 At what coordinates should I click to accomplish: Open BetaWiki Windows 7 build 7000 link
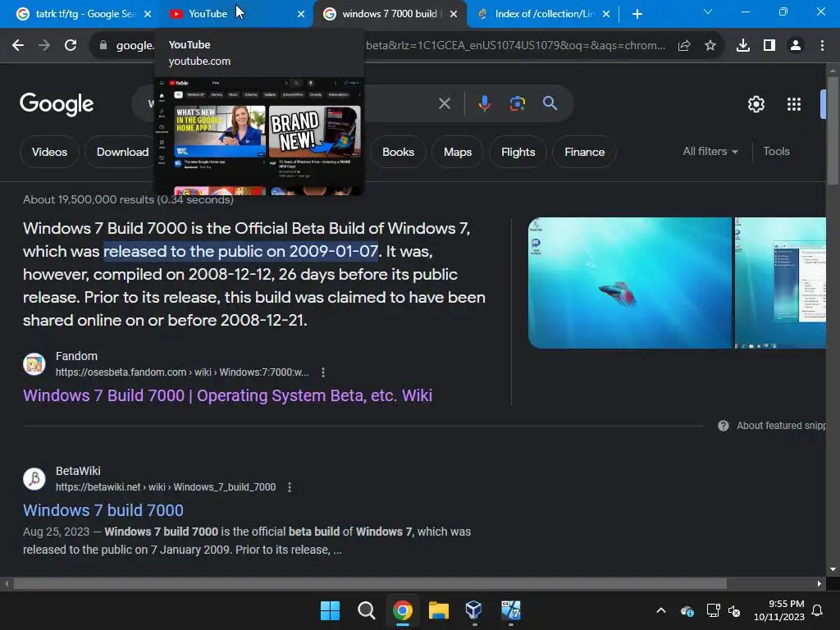pos(103,510)
